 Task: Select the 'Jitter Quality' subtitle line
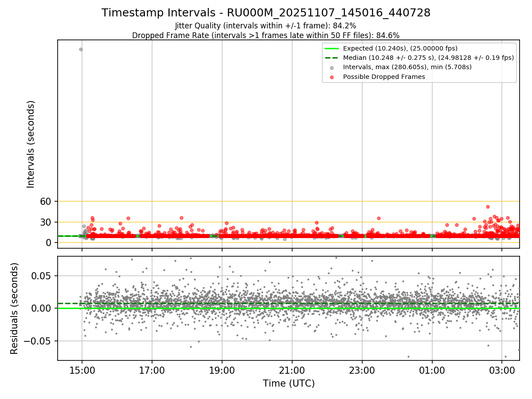pyautogui.click(x=266, y=26)
